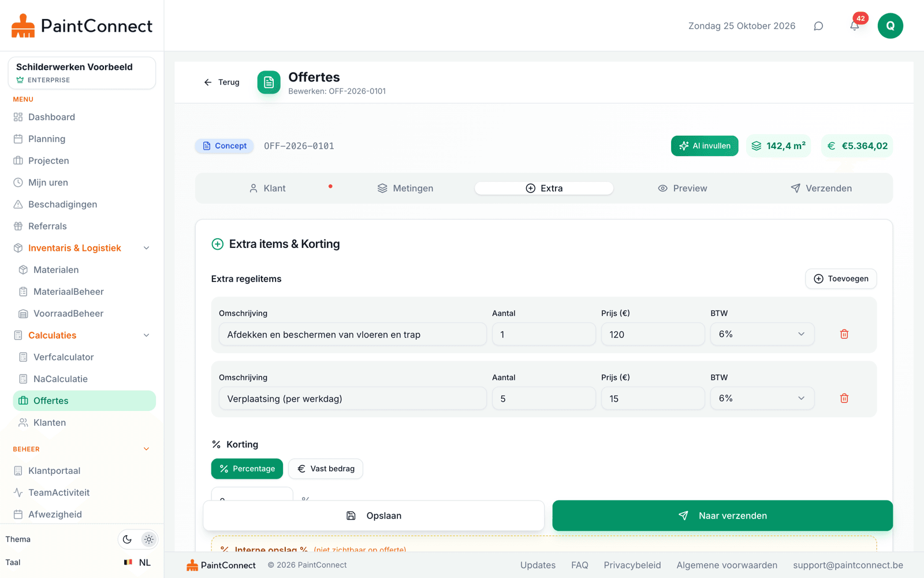Viewport: 924px width, 578px height.
Task: Select Percentage discount type
Action: tap(247, 469)
